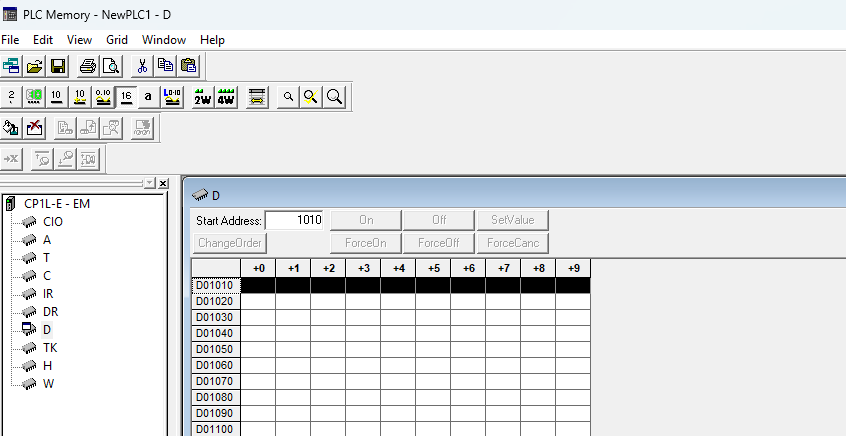The image size is (846, 436).
Task: Select A memory area
Action: coord(47,240)
